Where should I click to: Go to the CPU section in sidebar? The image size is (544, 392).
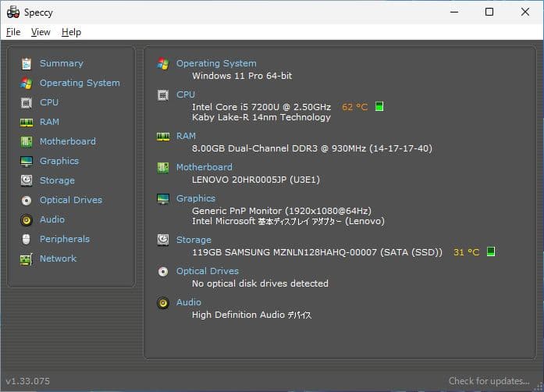click(x=49, y=102)
